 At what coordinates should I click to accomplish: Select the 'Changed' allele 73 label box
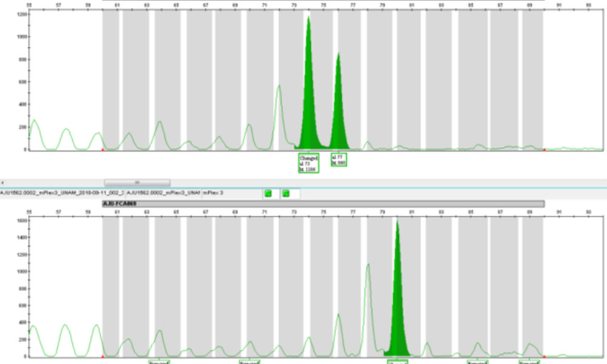tap(308, 163)
